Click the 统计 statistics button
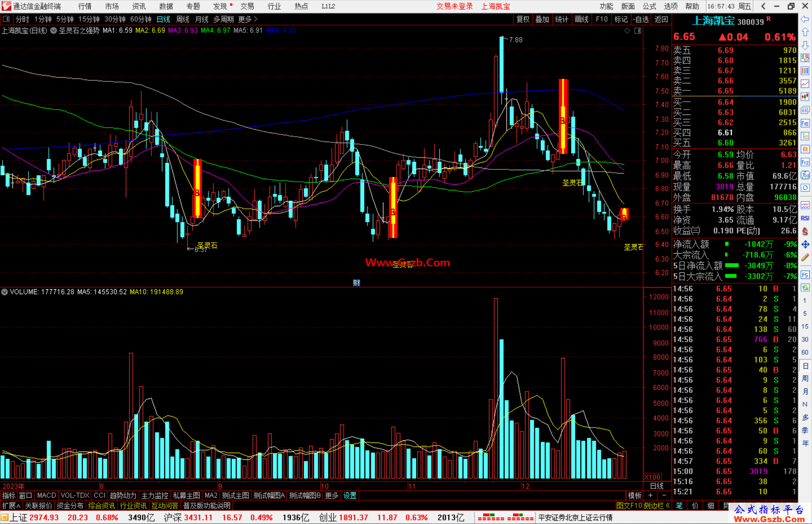 pyautogui.click(x=562, y=19)
